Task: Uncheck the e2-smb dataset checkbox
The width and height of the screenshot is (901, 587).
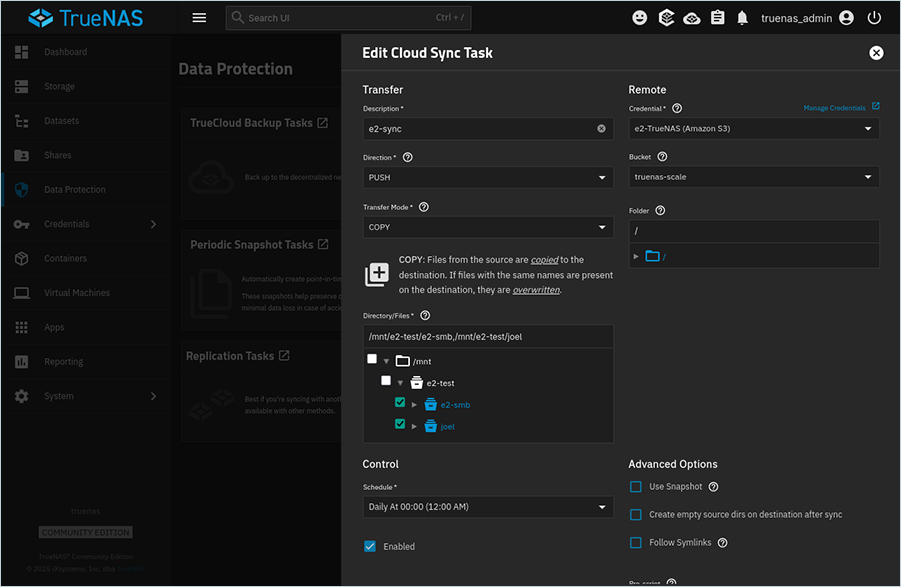Action: [x=400, y=404]
